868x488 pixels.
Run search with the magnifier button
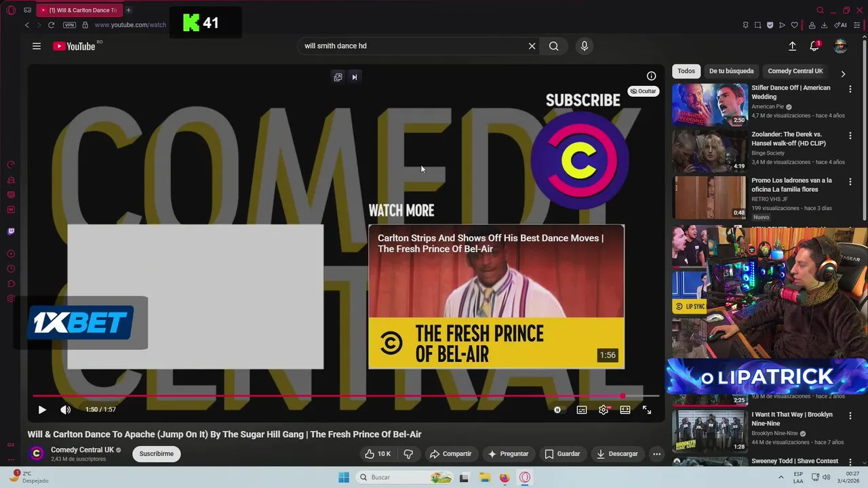tap(554, 46)
